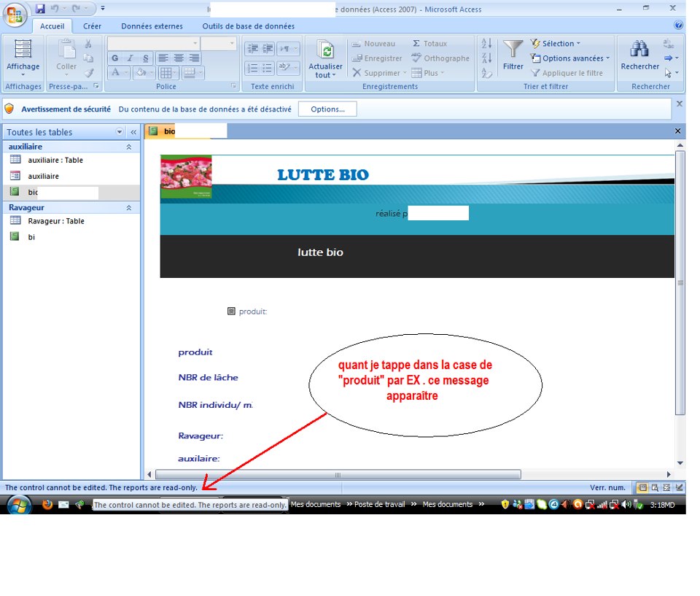This screenshot has height=596, width=700.
Task: Click the Copy icon in Presse-papiers
Action: (88, 58)
